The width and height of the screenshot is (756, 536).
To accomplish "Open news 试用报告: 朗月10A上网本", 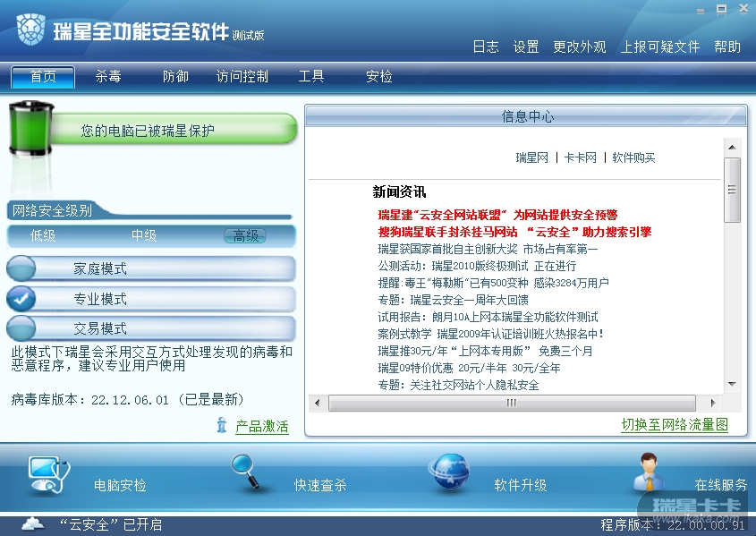I will (488, 317).
